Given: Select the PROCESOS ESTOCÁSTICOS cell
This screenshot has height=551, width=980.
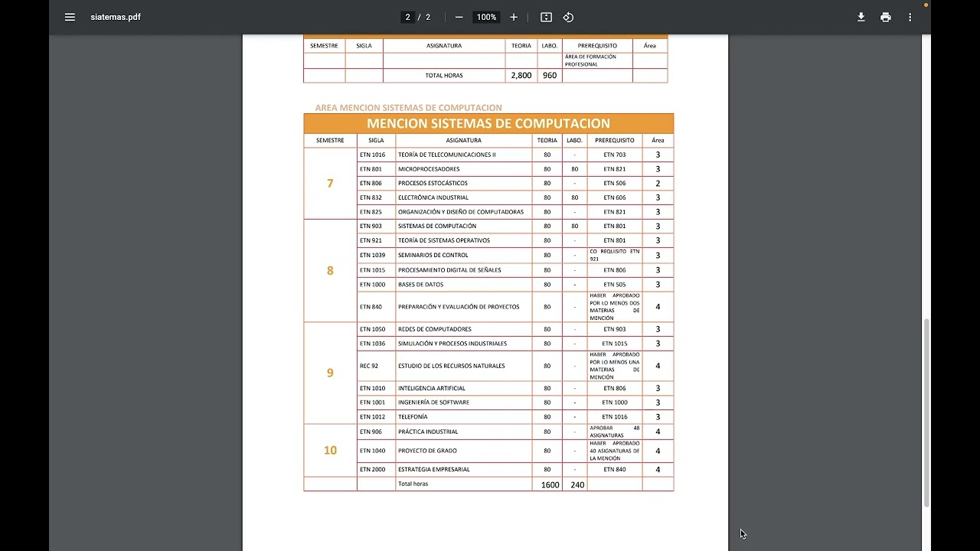Looking at the screenshot, I should tap(463, 184).
